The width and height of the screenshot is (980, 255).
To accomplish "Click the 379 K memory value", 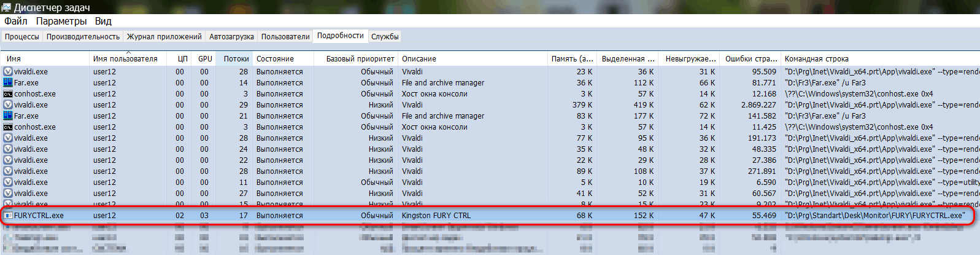I will (x=582, y=105).
